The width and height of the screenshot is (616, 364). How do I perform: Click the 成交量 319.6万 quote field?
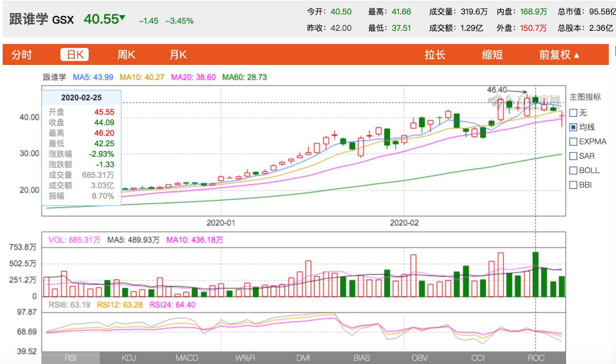pyautogui.click(x=459, y=12)
